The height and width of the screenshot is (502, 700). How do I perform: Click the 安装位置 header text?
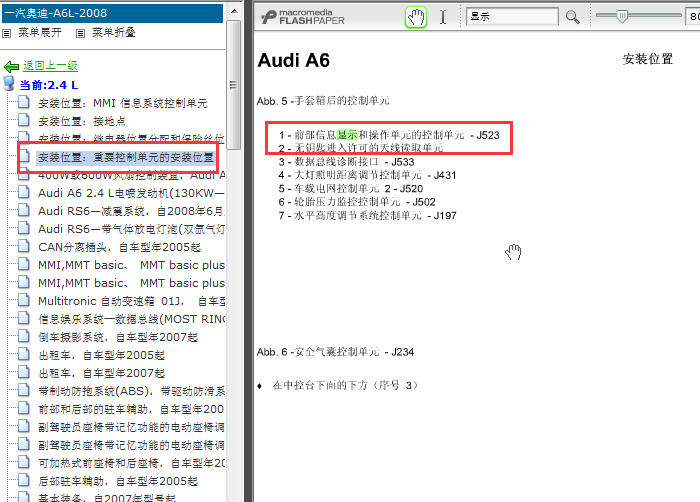pyautogui.click(x=648, y=59)
